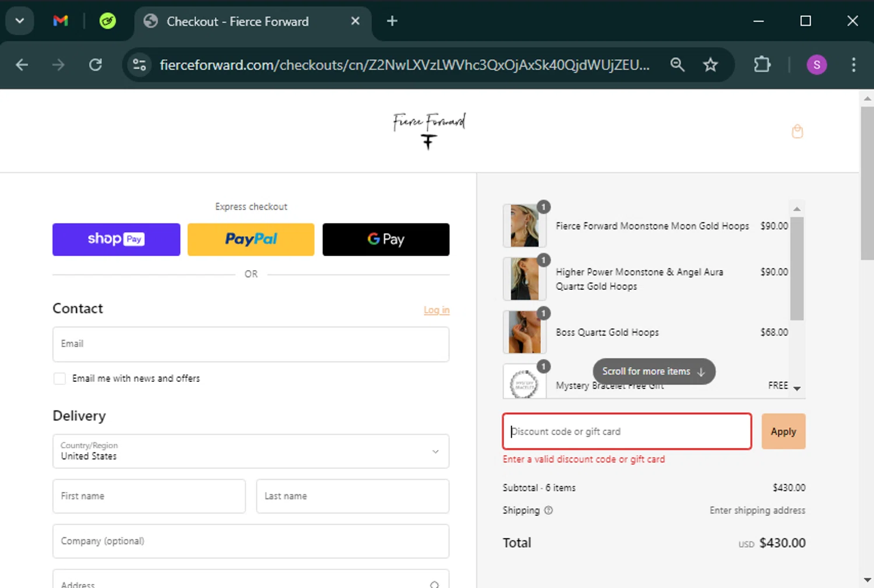Bookmark this page with star icon

pos(710,65)
